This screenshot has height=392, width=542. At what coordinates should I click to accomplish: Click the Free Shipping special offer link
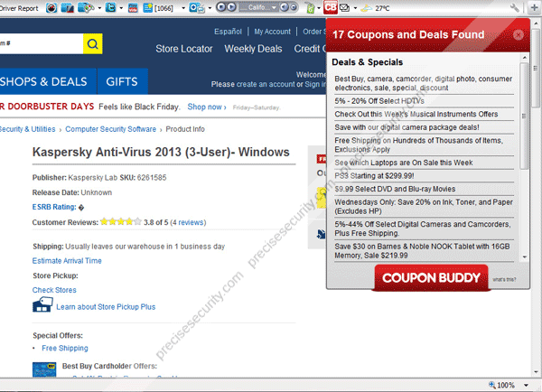click(65, 348)
